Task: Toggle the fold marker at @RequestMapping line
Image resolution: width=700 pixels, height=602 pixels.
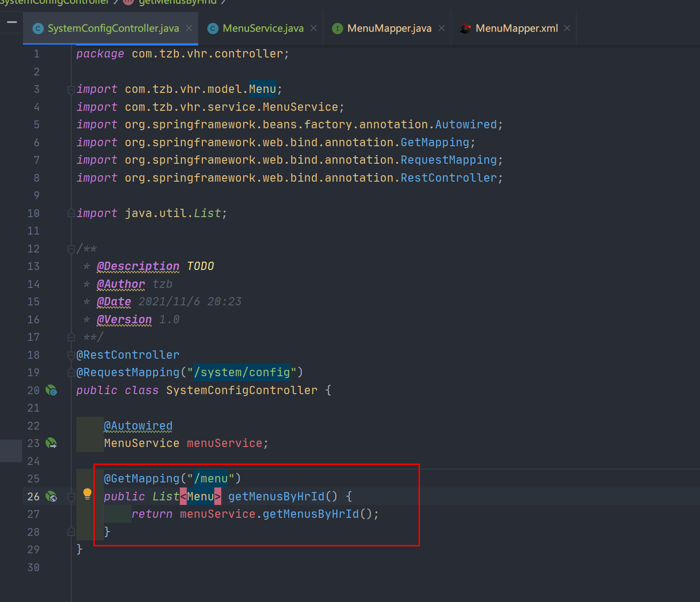Action: pos(71,373)
